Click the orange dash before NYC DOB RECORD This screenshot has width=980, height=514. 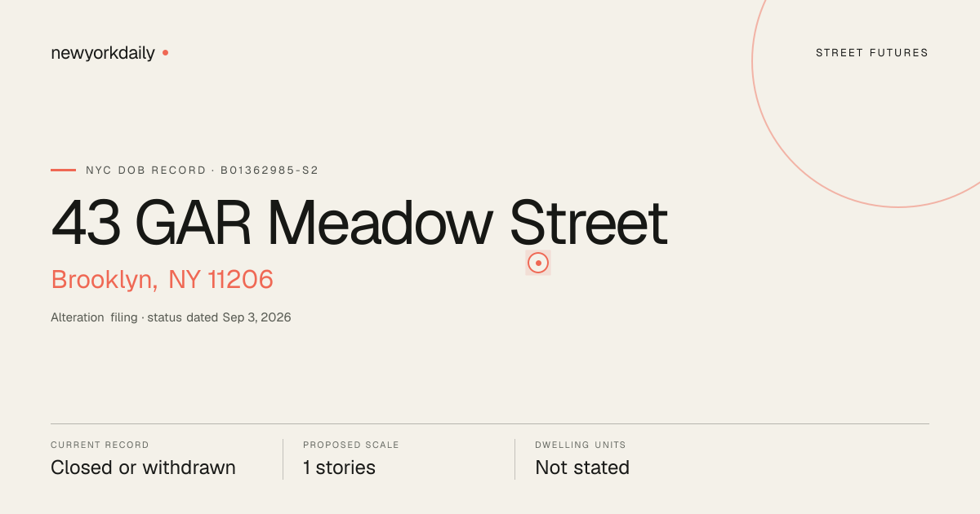pyautogui.click(x=63, y=170)
